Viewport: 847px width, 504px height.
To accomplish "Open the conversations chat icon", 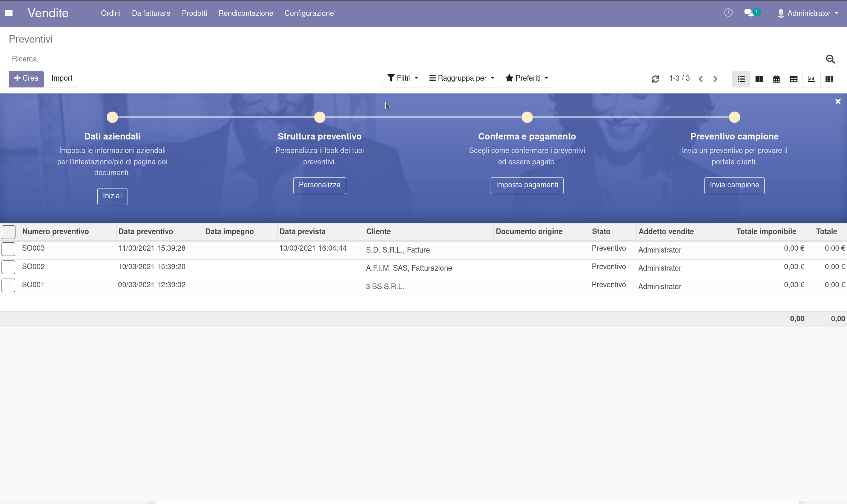I will click(749, 13).
